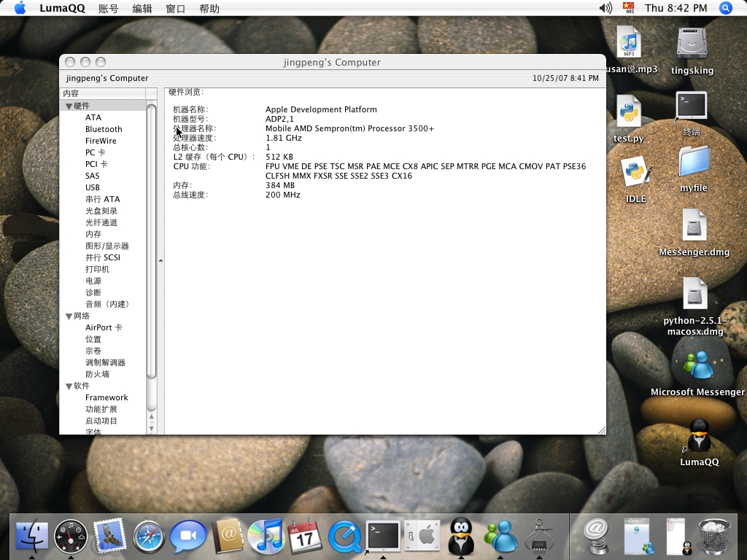Select 防火墙 under 网络
Image resolution: width=747 pixels, height=560 pixels.
pyautogui.click(x=97, y=374)
